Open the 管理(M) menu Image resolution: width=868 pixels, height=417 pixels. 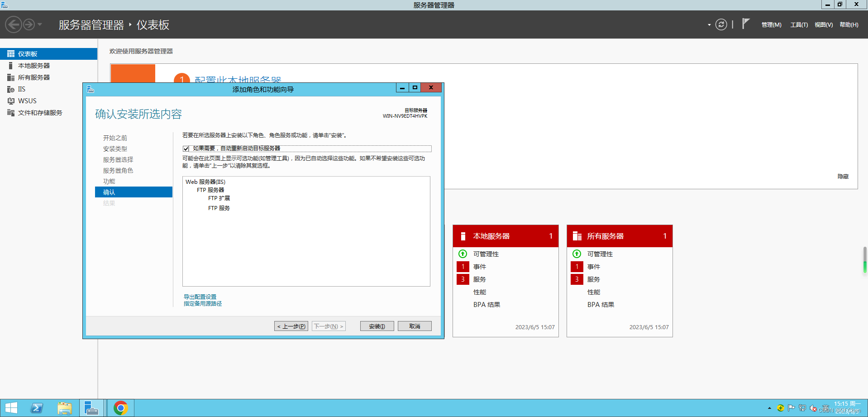coord(772,25)
